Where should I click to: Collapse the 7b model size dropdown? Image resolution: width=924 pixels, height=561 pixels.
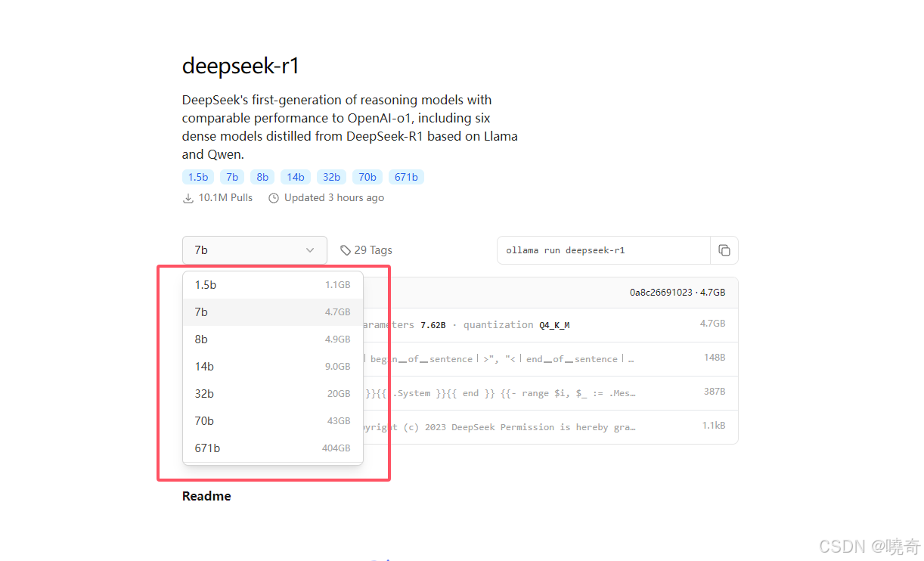[x=255, y=250]
